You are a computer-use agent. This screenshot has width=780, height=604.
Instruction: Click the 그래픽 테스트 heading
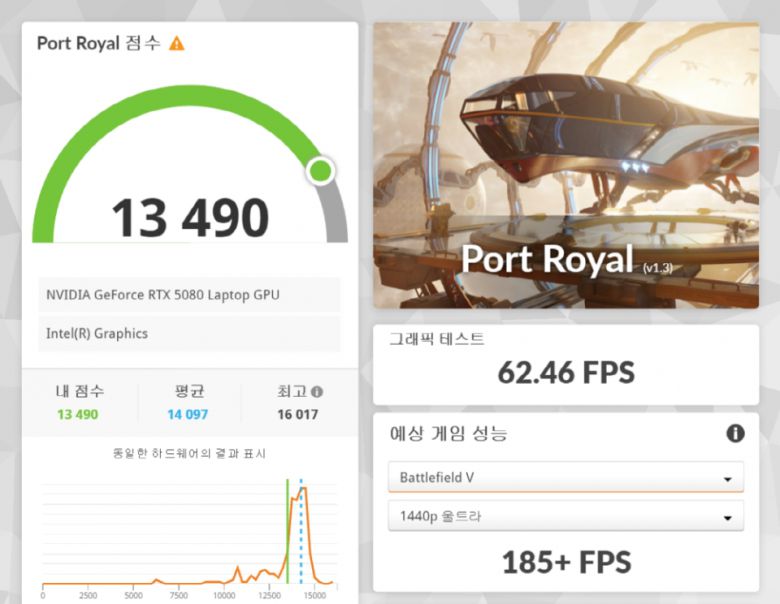point(437,339)
